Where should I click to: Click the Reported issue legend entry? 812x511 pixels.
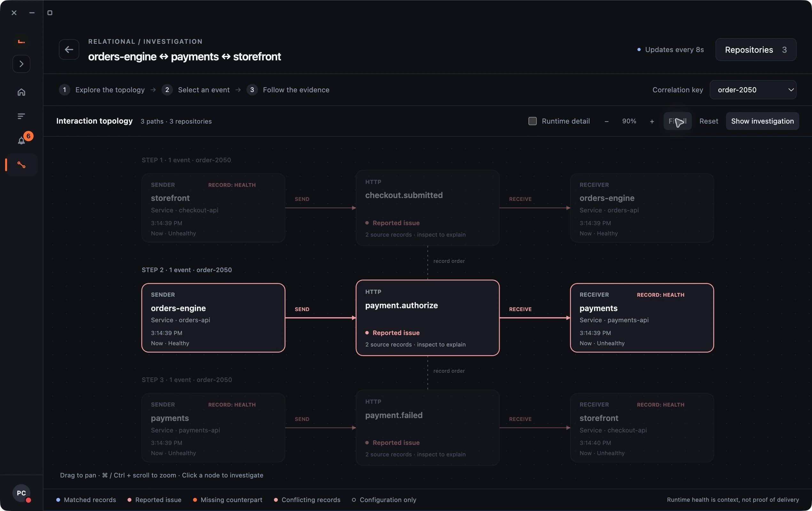(x=154, y=500)
